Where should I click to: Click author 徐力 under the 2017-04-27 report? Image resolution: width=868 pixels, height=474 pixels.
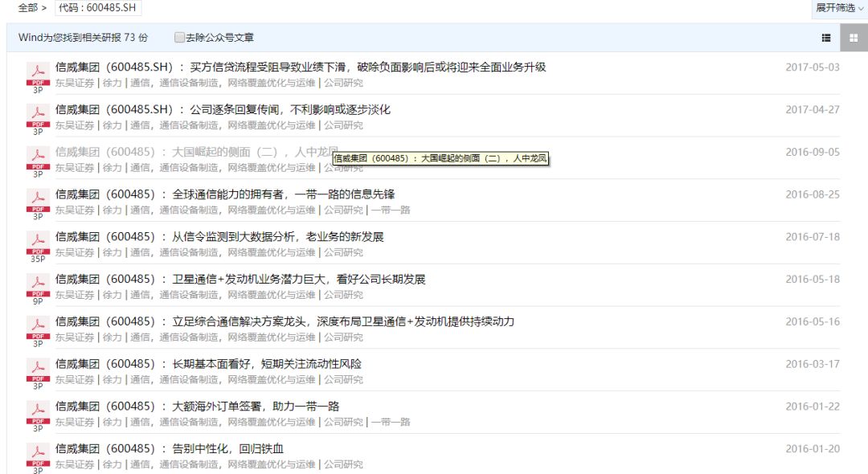pyautogui.click(x=112, y=125)
